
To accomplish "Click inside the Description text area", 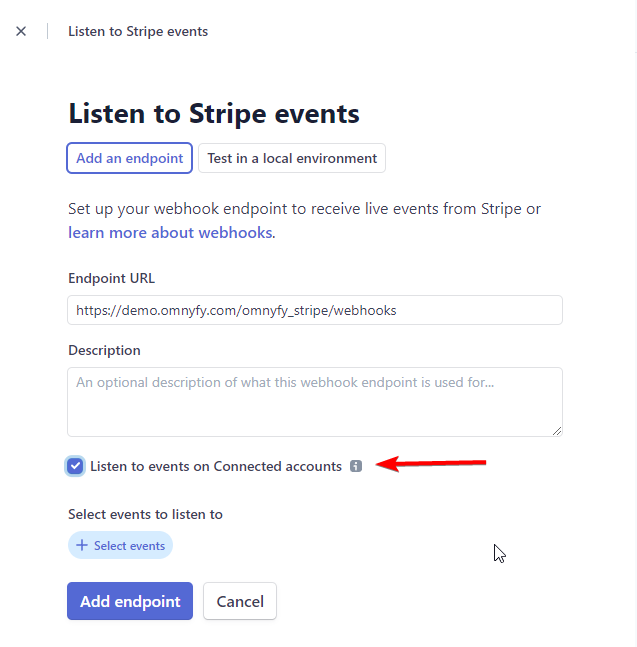I will (315, 402).
